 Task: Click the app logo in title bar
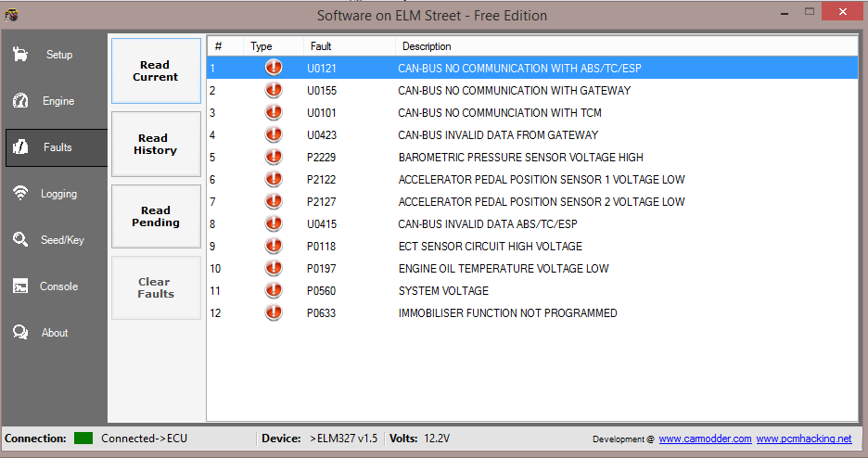point(11,15)
